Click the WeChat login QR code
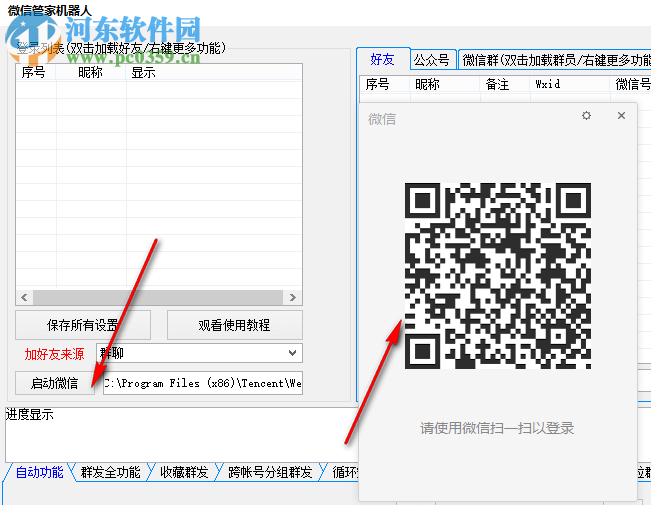 click(498, 276)
